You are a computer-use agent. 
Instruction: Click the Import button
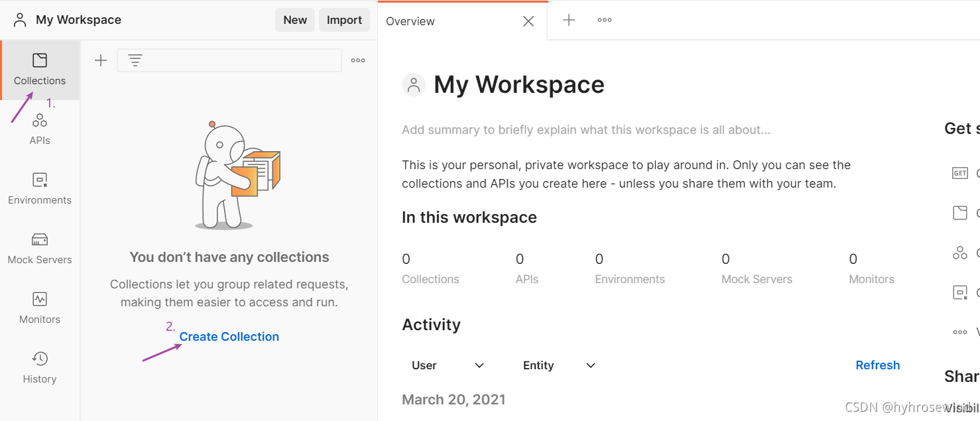344,20
